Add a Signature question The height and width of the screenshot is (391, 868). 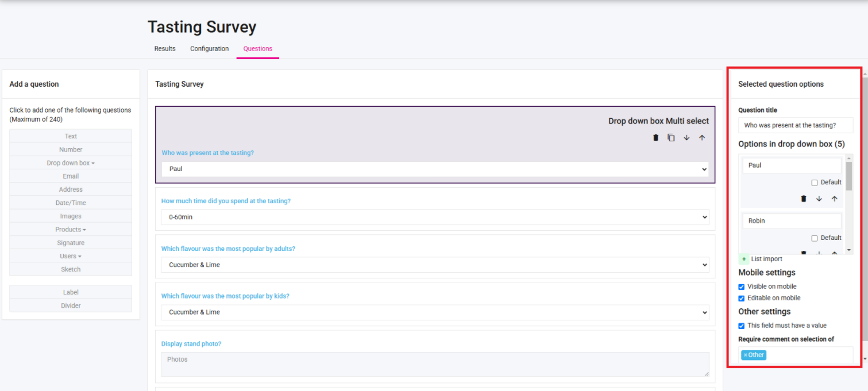click(x=71, y=243)
